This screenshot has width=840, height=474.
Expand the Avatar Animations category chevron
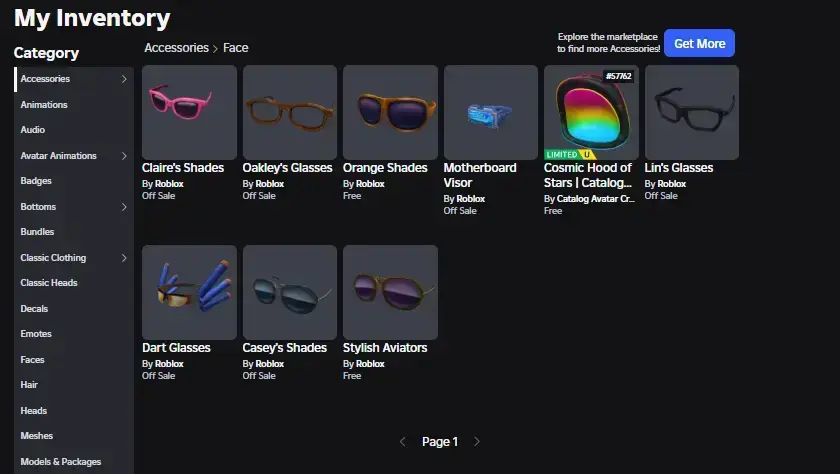pos(124,156)
